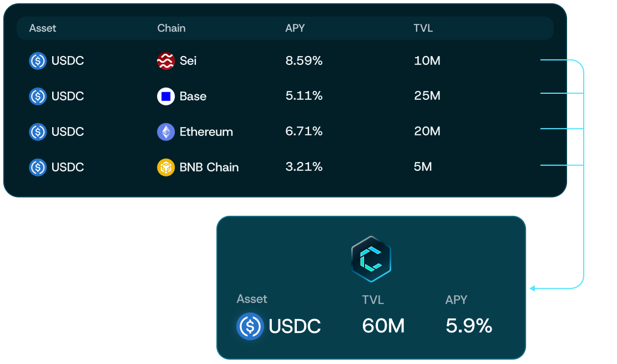Click the large USDC icon on the bottom card

(250, 326)
